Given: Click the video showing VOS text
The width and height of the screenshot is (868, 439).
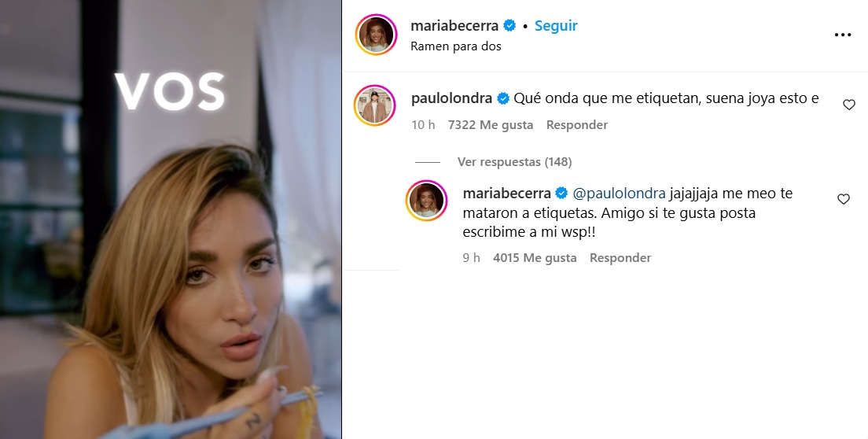Looking at the screenshot, I should [171, 219].
